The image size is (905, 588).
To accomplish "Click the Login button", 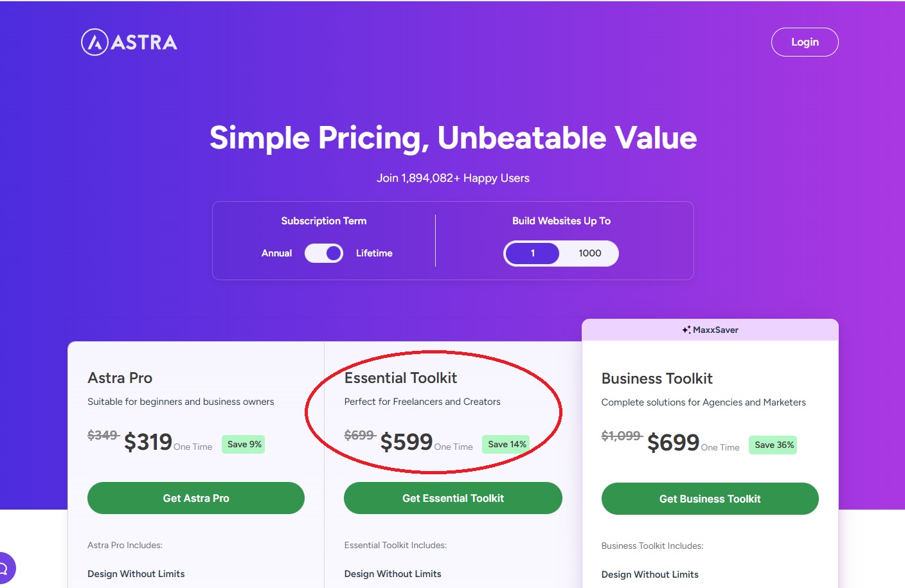I will coord(805,42).
